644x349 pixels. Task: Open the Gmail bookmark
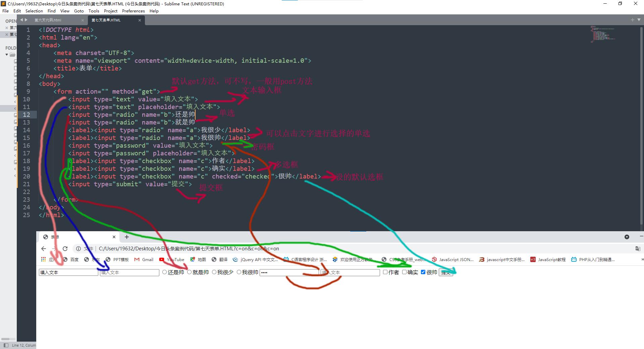[144, 259]
